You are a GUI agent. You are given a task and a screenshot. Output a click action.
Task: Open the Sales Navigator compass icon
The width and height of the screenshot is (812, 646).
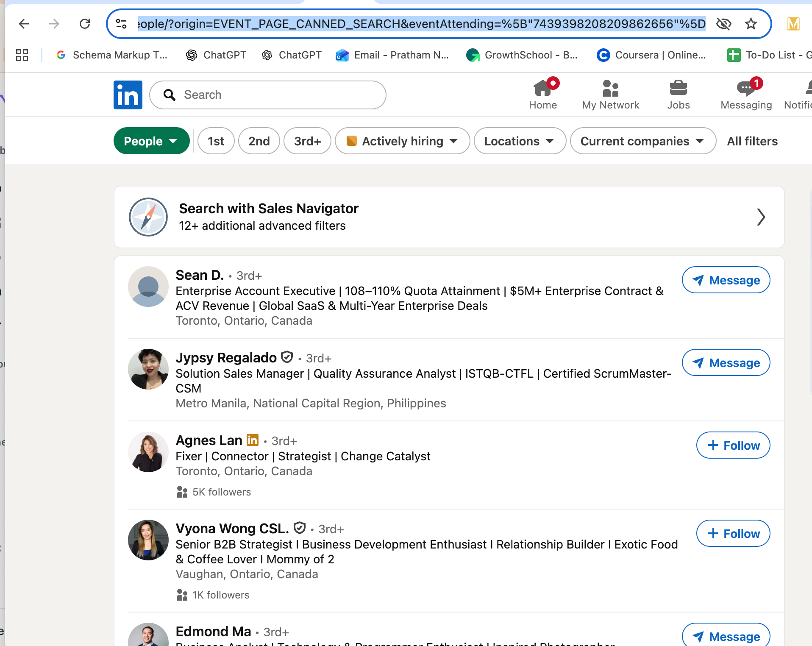(148, 217)
